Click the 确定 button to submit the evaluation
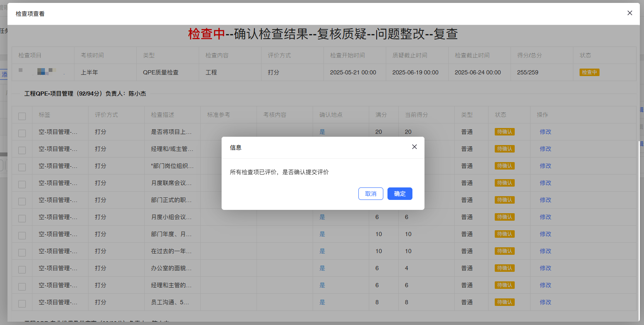 pos(400,193)
